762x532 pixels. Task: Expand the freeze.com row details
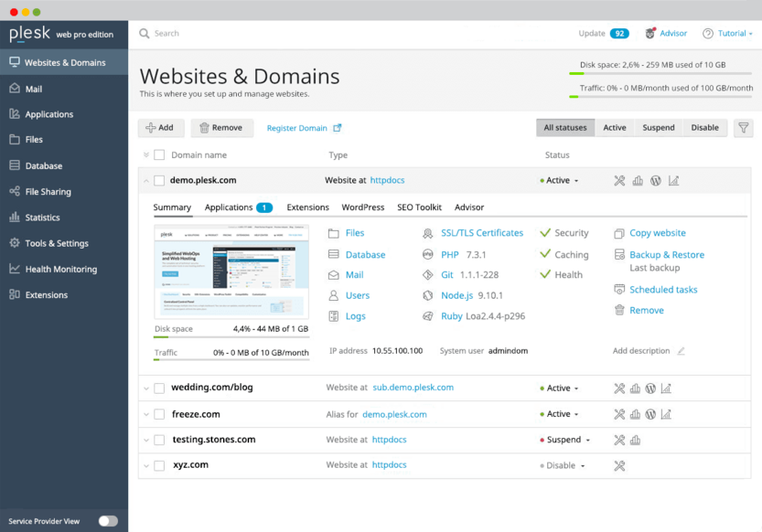(x=145, y=414)
